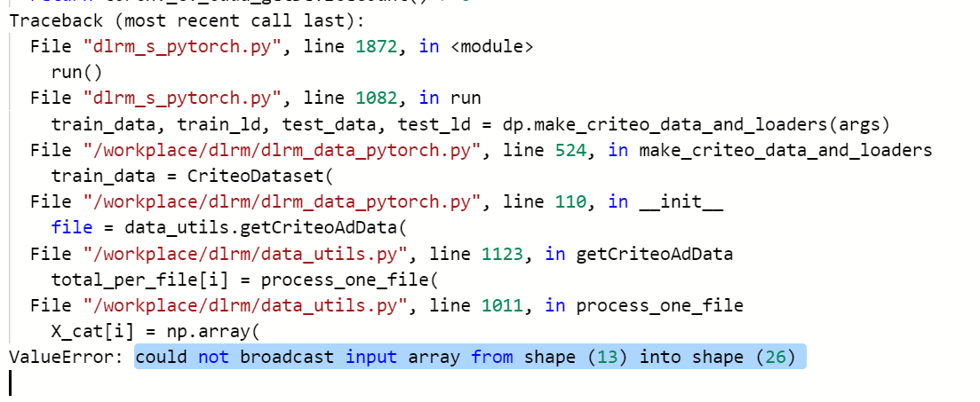Click the 'line 1872, in <module>' file reference
The width and height of the screenshot is (980, 402).
pos(418,47)
